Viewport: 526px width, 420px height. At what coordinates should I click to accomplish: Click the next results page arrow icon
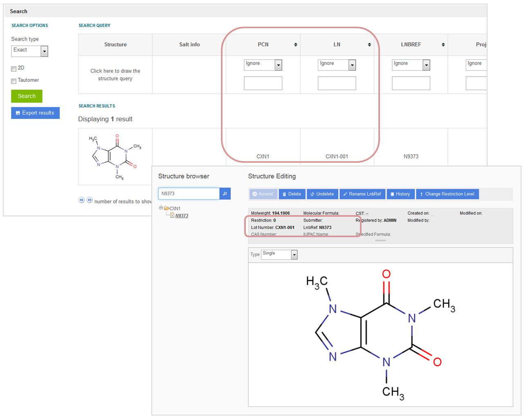(x=89, y=200)
